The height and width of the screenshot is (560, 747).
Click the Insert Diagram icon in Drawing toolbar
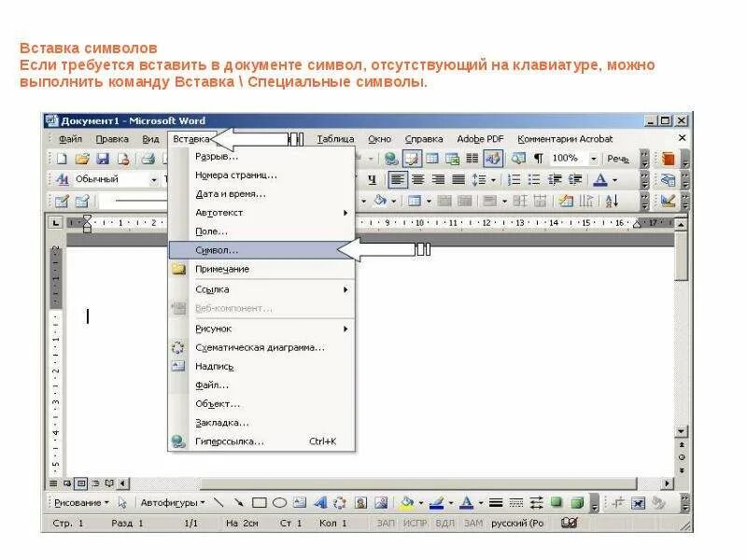point(340,502)
